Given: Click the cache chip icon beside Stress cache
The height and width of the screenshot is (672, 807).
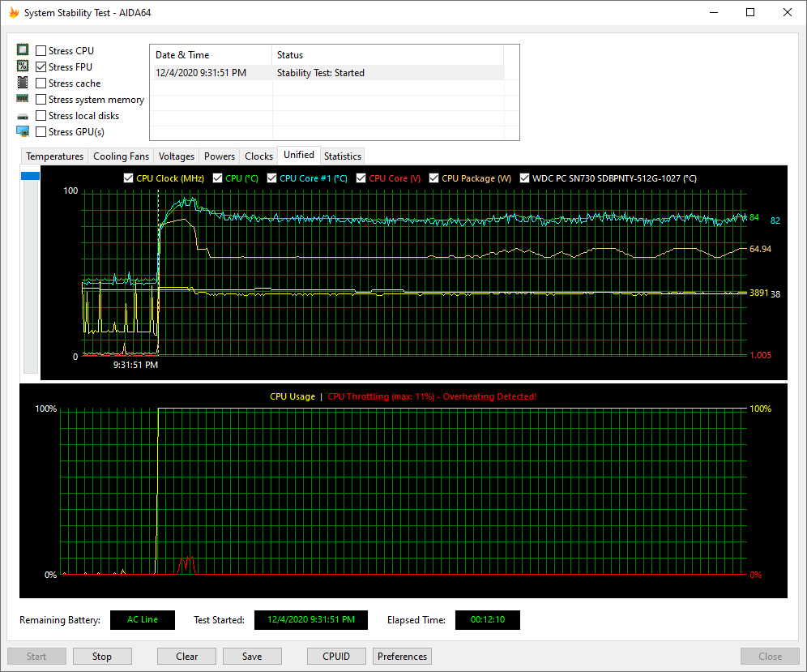Looking at the screenshot, I should click(x=23, y=83).
